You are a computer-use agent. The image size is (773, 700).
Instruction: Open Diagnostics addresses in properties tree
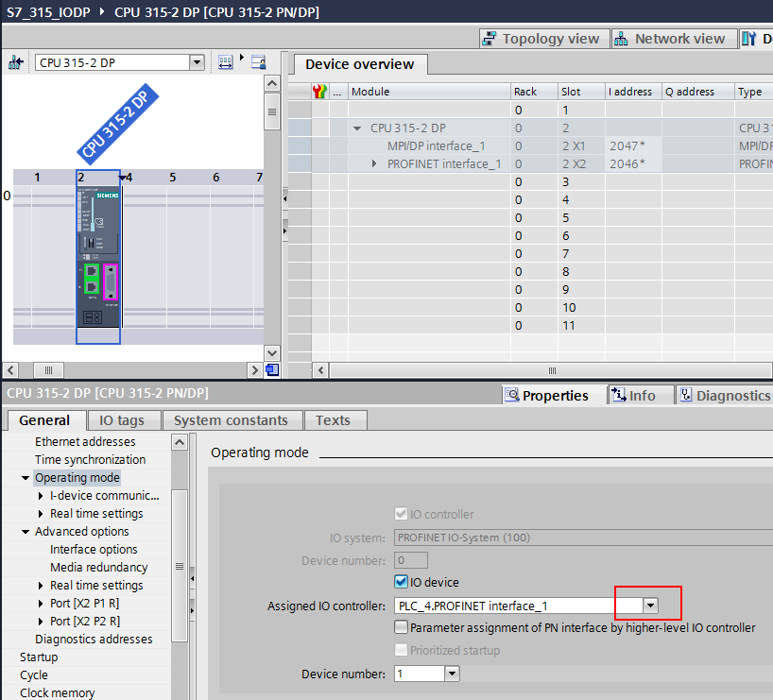click(x=94, y=639)
